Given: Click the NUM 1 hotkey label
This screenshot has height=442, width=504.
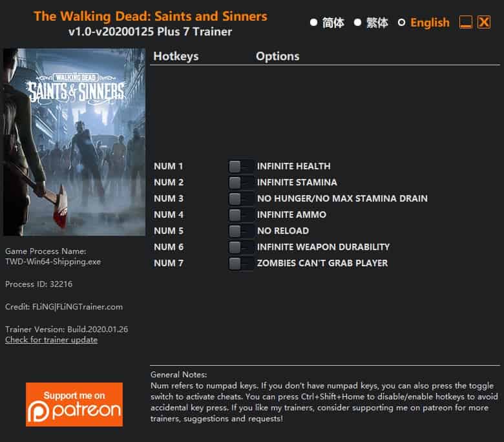Looking at the screenshot, I should 169,166.
